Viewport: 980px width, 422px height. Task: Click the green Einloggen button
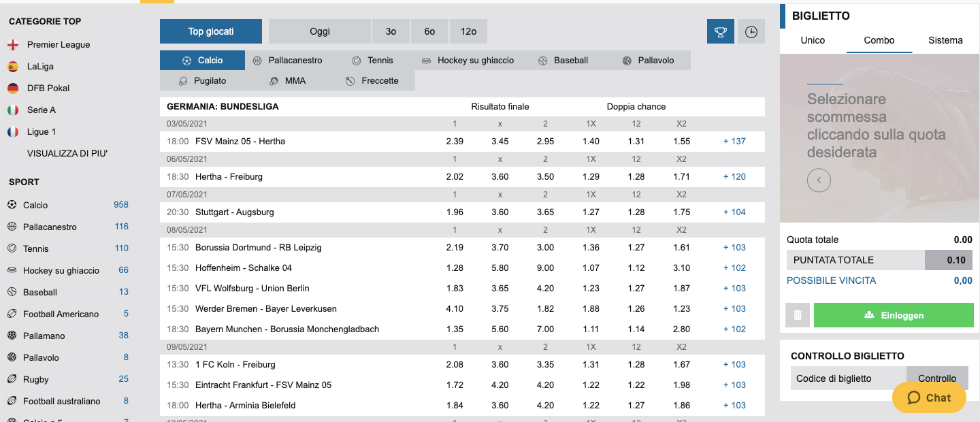(894, 316)
